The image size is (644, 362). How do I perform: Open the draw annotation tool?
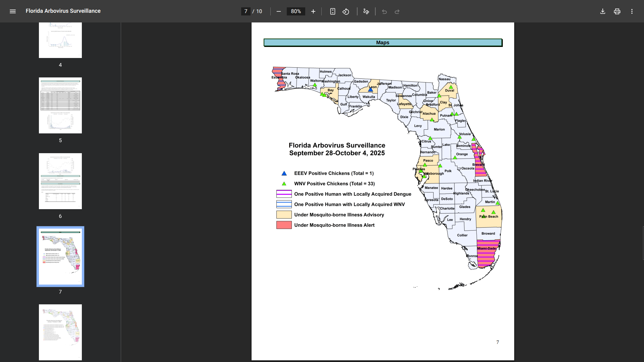366,11
